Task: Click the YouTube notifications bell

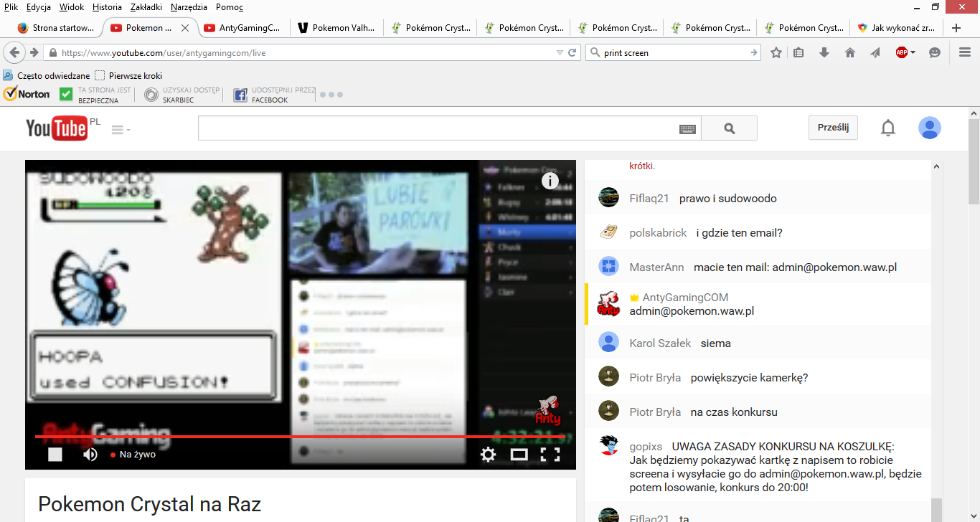Action: coord(887,128)
